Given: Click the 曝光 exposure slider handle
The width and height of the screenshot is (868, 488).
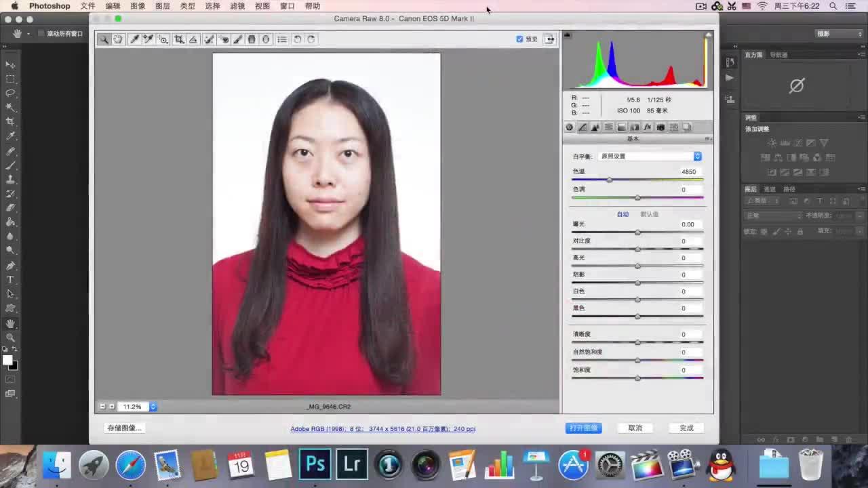Looking at the screenshot, I should click(x=637, y=232).
